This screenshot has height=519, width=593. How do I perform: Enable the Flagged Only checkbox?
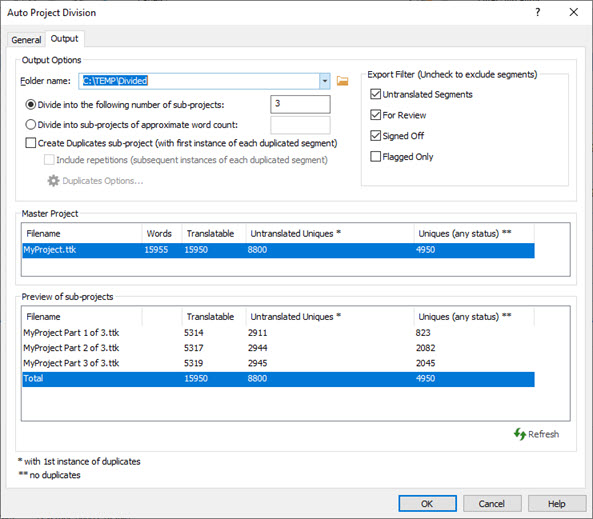[x=376, y=156]
